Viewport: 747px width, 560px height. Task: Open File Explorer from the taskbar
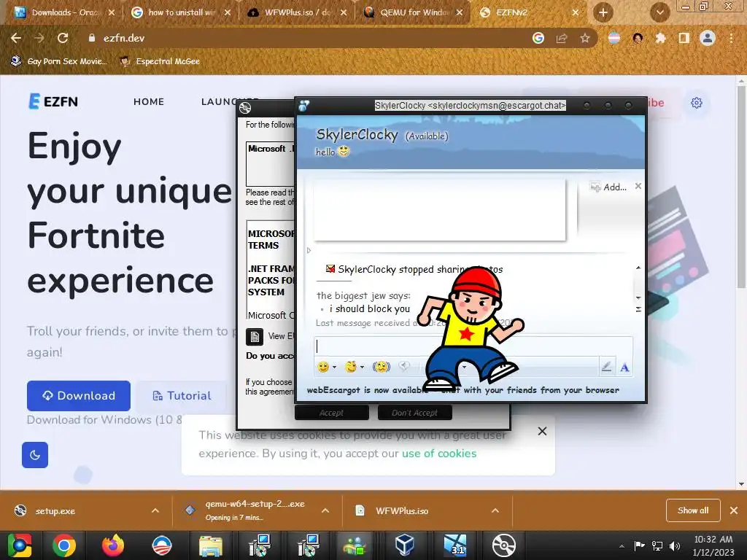210,545
